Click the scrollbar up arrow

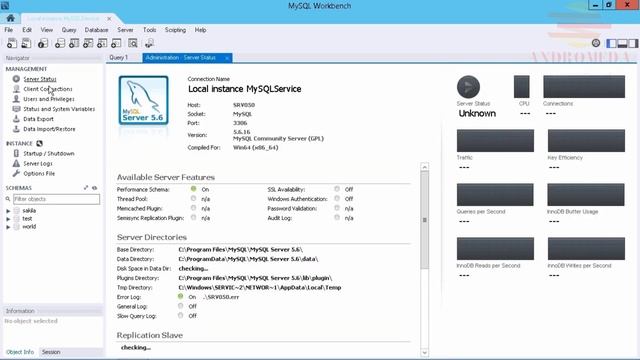pos(424,167)
